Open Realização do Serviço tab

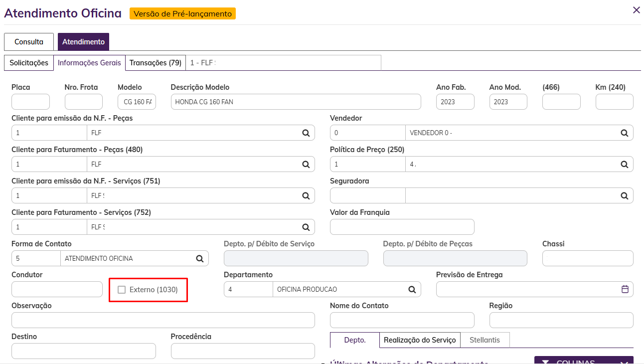[x=419, y=340]
